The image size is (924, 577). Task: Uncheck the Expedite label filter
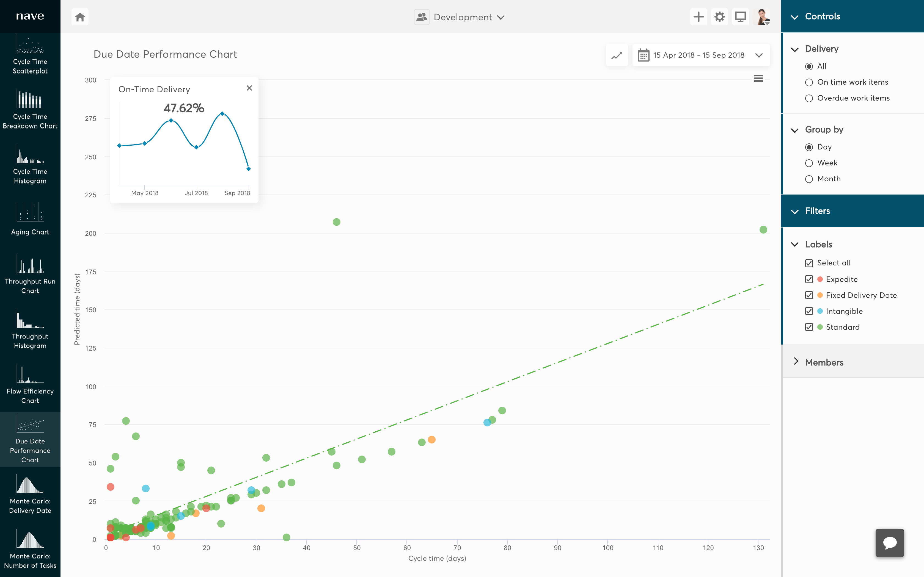click(x=809, y=279)
